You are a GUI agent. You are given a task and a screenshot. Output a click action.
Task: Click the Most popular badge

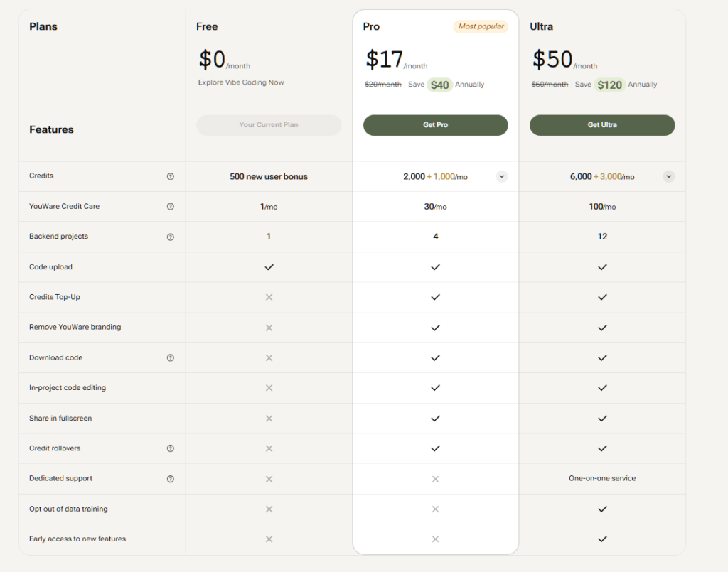pos(481,27)
